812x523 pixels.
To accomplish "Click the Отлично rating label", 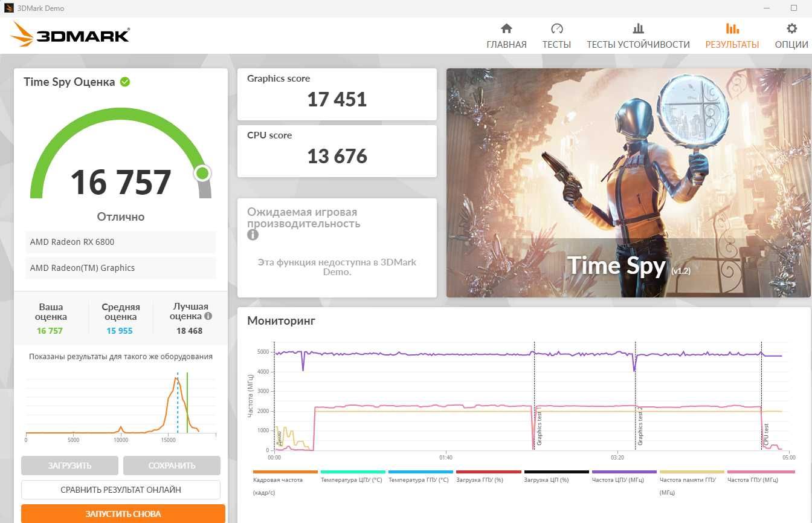I will pos(121,216).
